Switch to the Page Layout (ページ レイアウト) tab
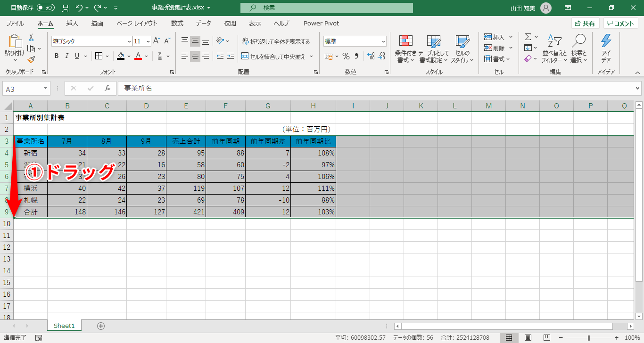The height and width of the screenshot is (343, 644). pyautogui.click(x=137, y=23)
